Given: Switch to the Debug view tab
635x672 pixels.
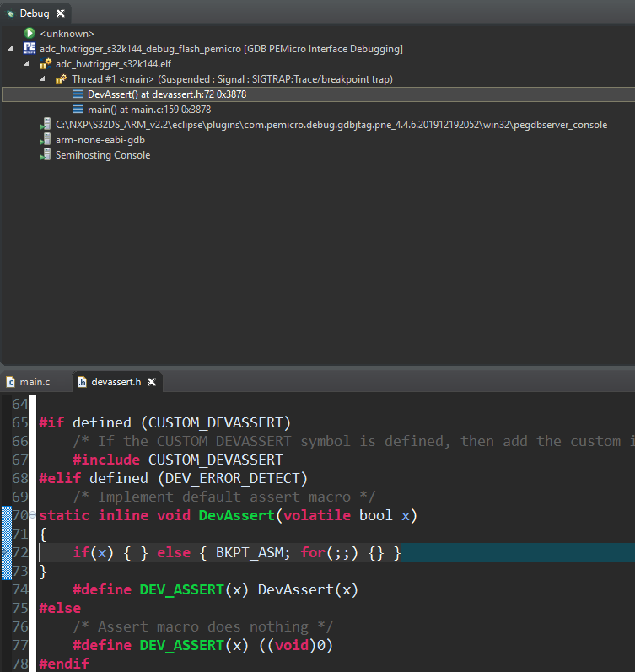Looking at the screenshot, I should (35, 13).
